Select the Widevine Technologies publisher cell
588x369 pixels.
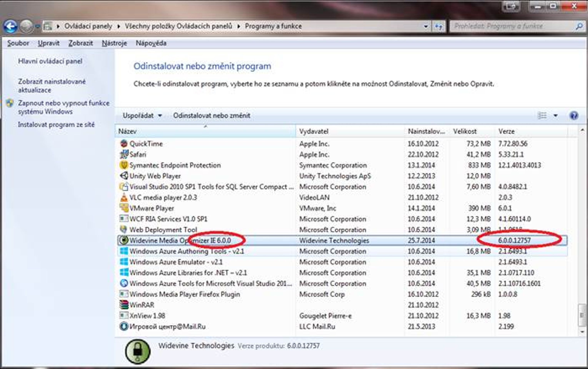pyautogui.click(x=334, y=240)
